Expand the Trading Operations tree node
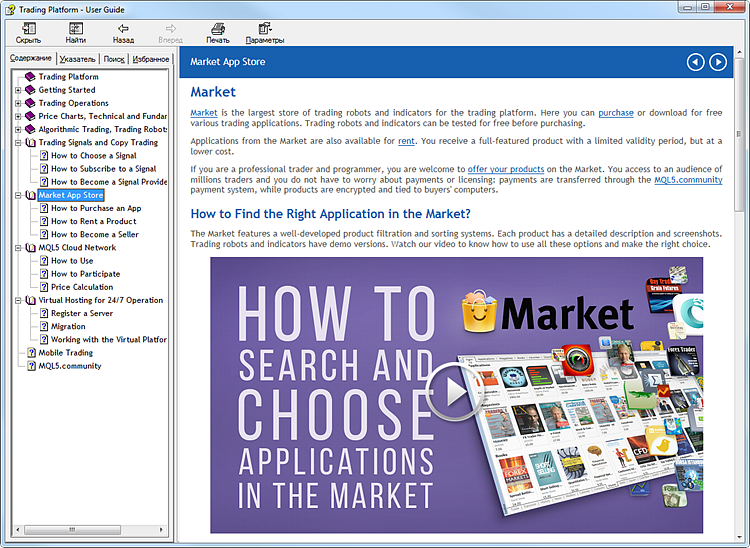The width and height of the screenshot is (750, 548). 18,103
